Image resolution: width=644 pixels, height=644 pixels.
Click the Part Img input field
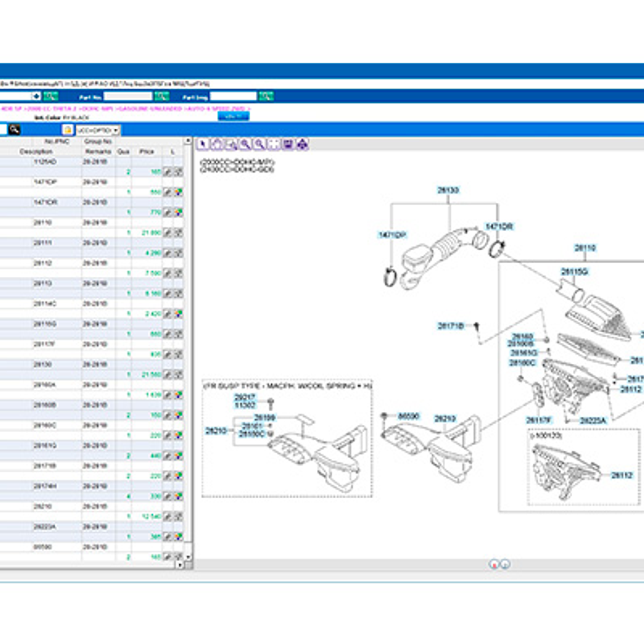(233, 97)
